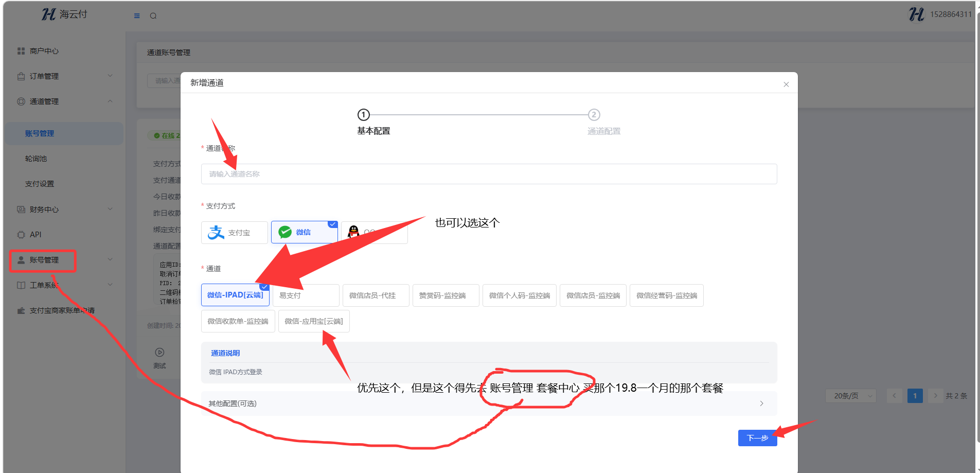Choose the 赞赏码-监控端 channel
This screenshot has width=980, height=473.
pos(446,295)
